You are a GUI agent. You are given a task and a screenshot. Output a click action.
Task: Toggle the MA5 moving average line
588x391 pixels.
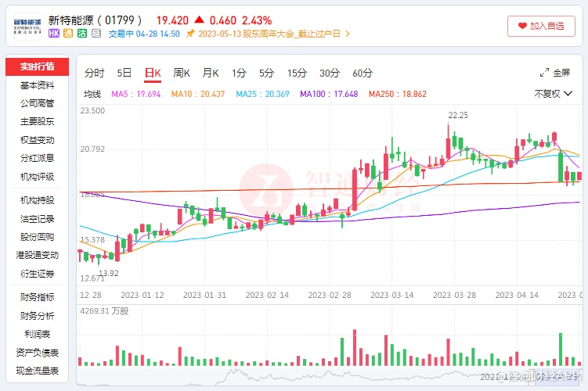[x=136, y=94]
